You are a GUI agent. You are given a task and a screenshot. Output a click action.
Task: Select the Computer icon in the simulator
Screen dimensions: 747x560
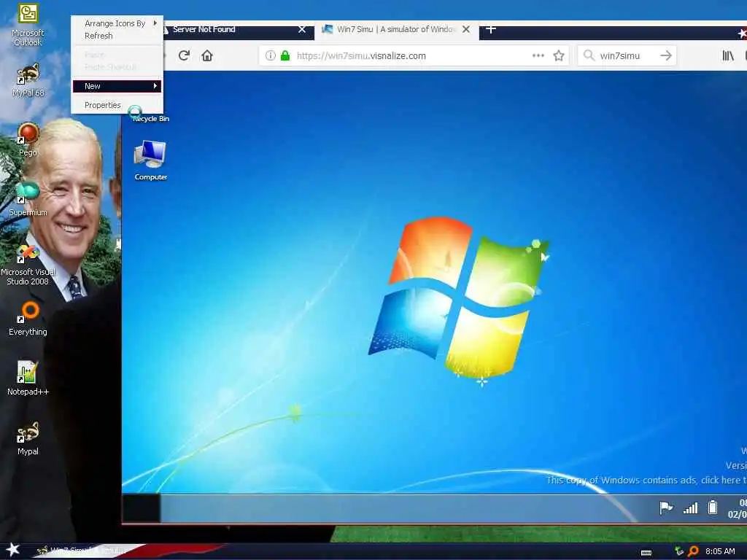coord(150,160)
